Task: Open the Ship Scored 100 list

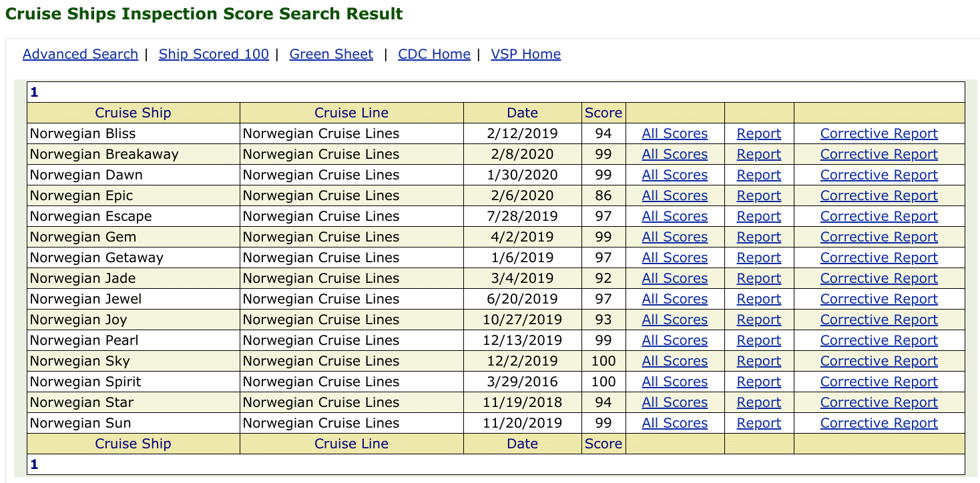Action: point(213,54)
